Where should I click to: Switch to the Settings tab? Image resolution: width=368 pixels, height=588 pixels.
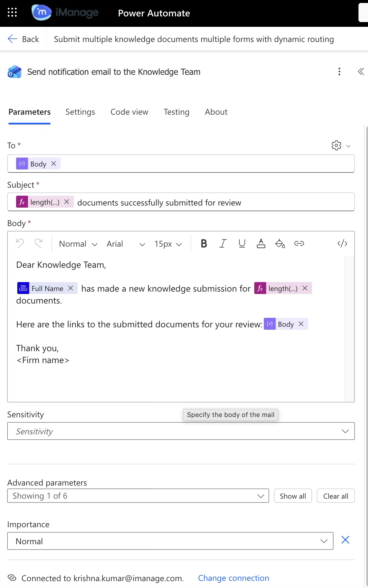80,112
